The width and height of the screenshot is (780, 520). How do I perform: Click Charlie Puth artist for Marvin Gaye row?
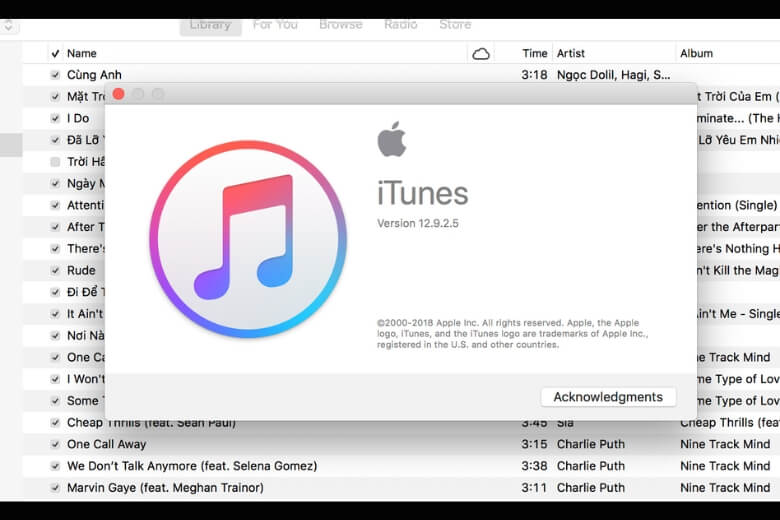pyautogui.click(x=590, y=488)
